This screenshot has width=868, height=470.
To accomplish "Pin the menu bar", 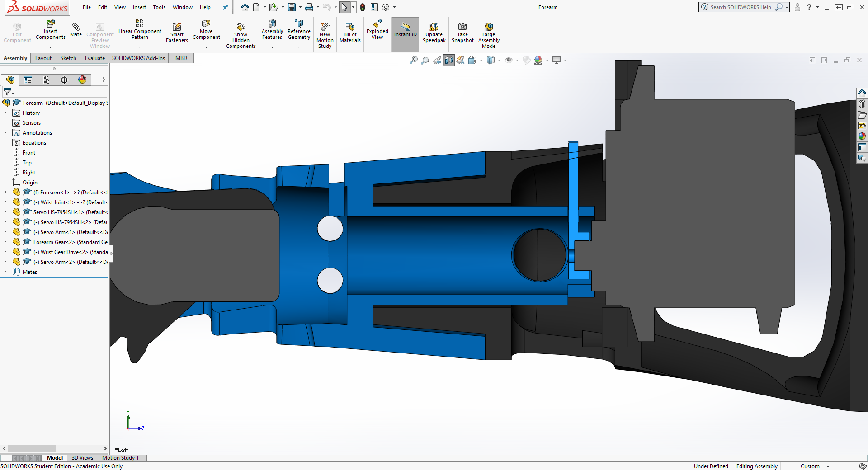I will tap(225, 7).
